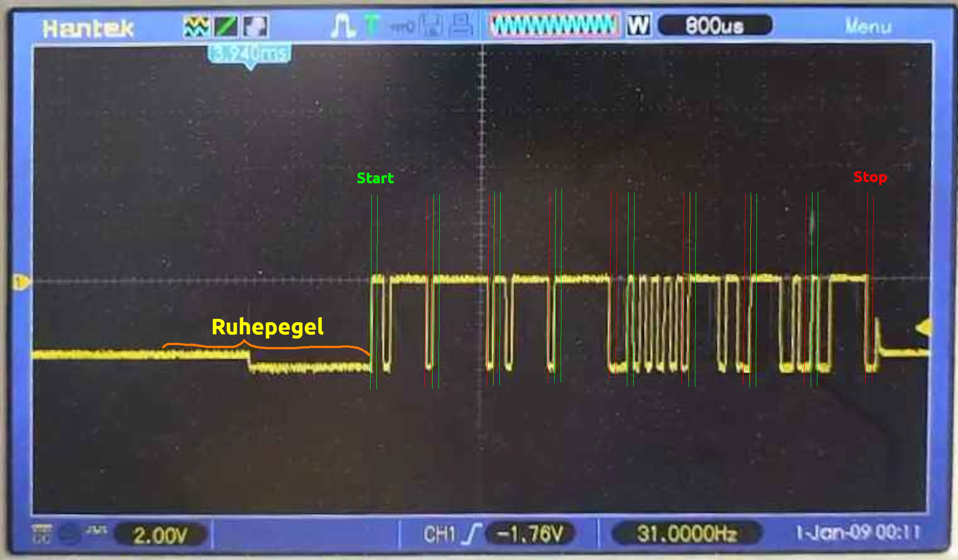Click the DC coupling indicator icon
The width and height of the screenshot is (958, 560).
42,534
